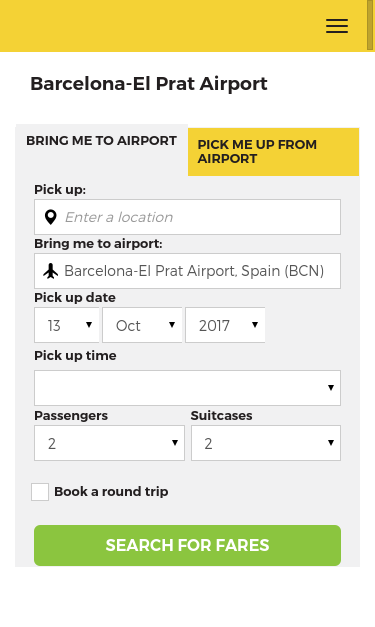Viewport: 375px width, 627px height.
Task: Click the Barcelona-El Prat Airport destination field
Action: coord(188,271)
